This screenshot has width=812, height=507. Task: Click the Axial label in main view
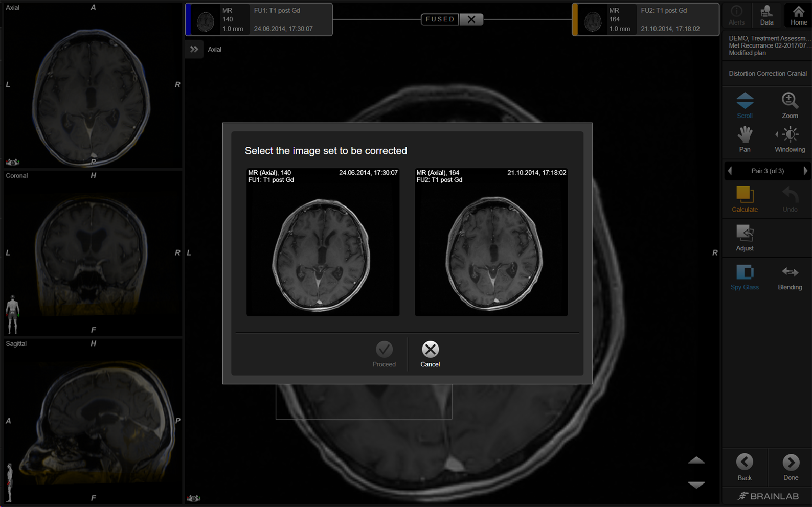[215, 50]
